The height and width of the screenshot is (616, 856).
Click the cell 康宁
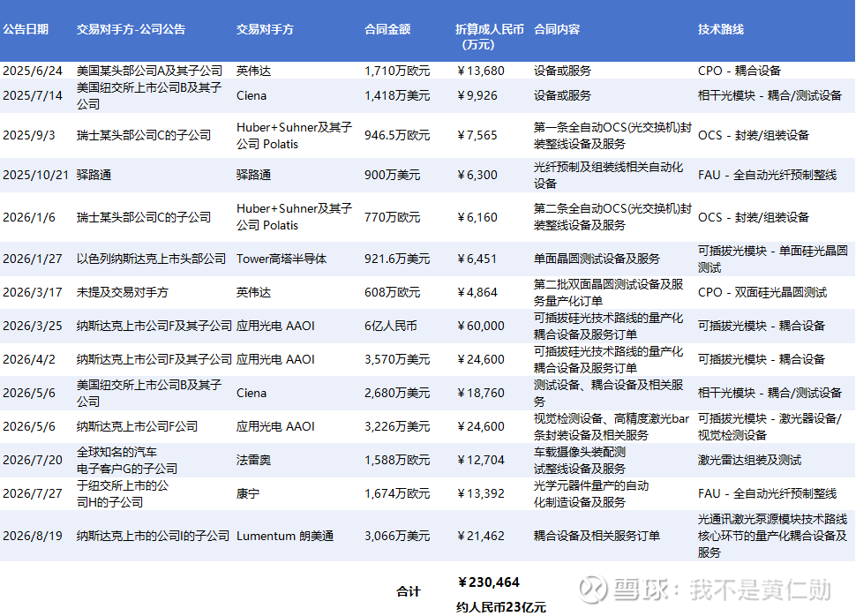point(248,493)
